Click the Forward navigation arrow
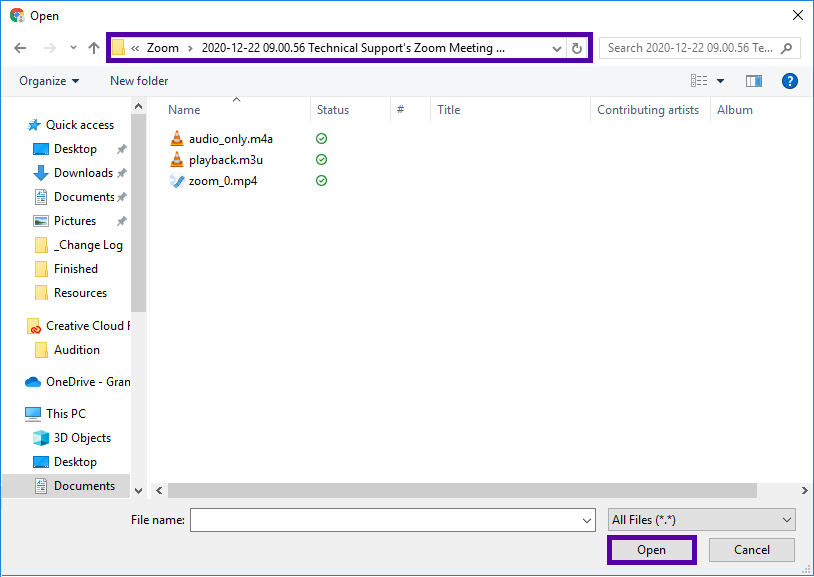Image resolution: width=814 pixels, height=577 pixels. (50, 48)
